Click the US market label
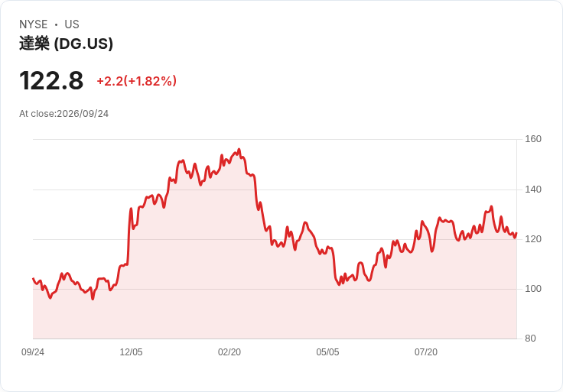563x392 pixels. pos(72,24)
